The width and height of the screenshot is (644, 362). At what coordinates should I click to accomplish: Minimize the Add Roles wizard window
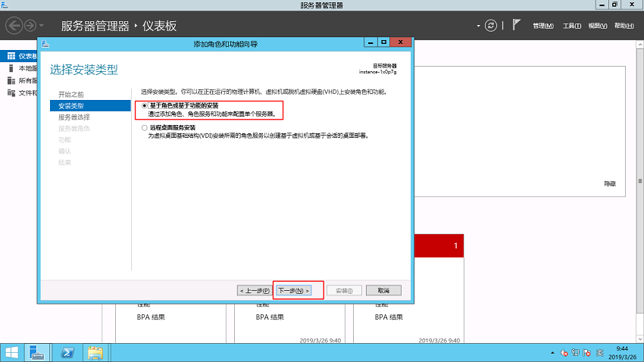370,42
